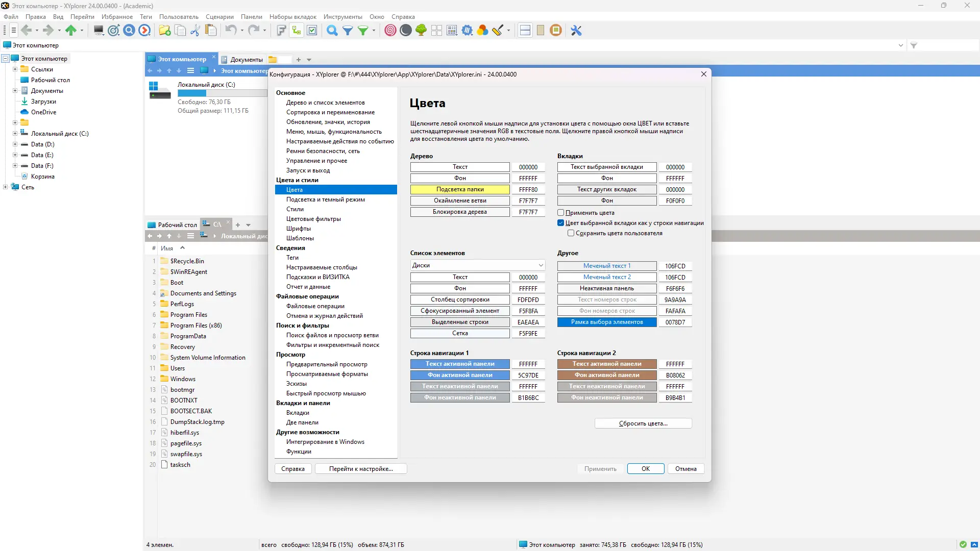980x551 pixels.
Task: Click the Up (green arrow) toolbar icon
Action: [x=71, y=31]
